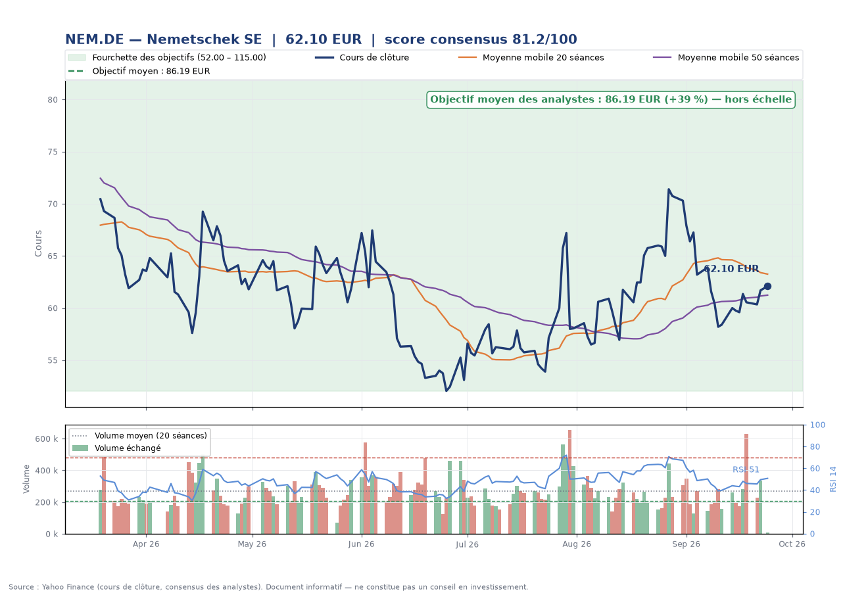Click the 20 tick on the RSI axis

coord(814,512)
